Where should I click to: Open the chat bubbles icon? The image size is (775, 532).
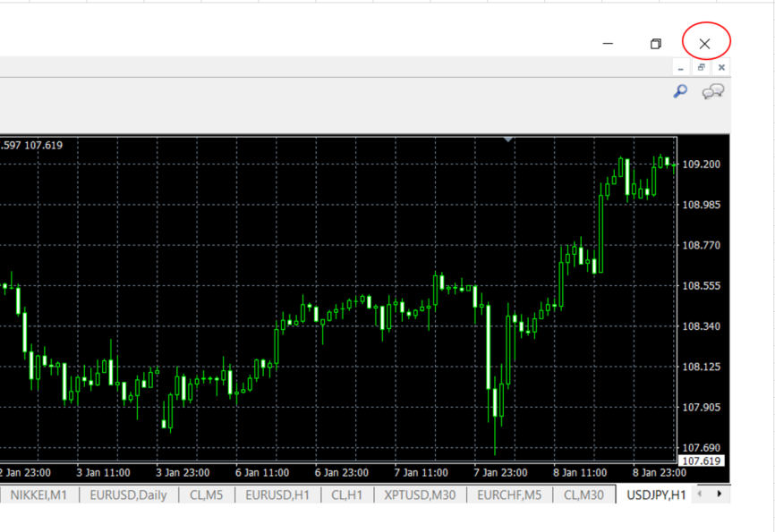[712, 91]
